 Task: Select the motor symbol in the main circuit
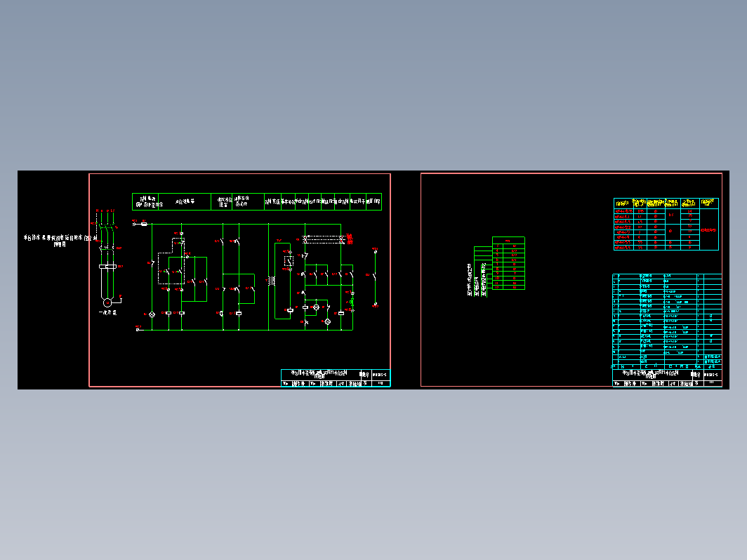point(107,303)
